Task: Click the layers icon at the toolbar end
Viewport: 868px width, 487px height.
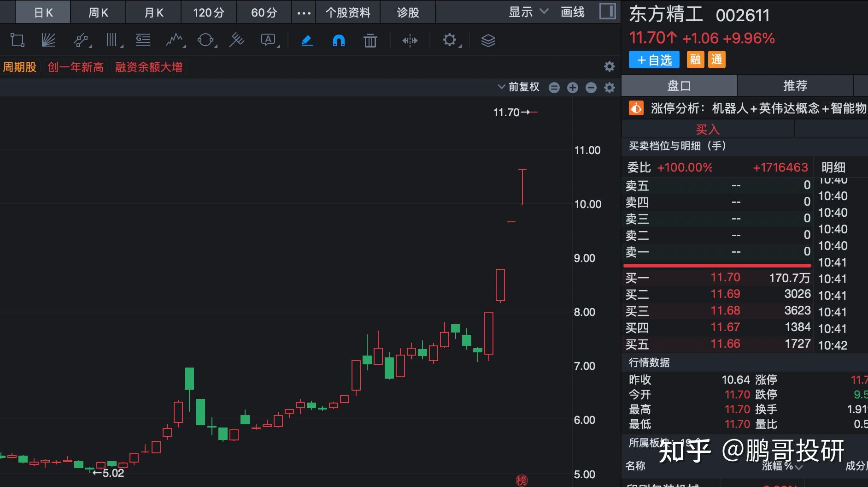Action: tap(488, 41)
